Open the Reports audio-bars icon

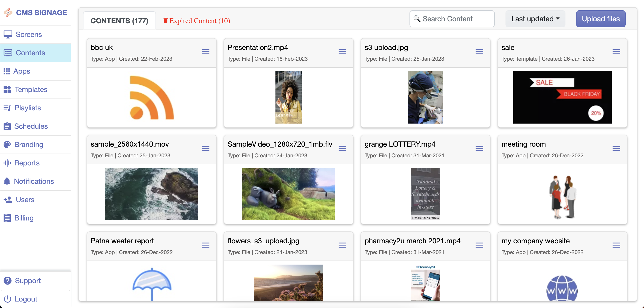pos(7,163)
